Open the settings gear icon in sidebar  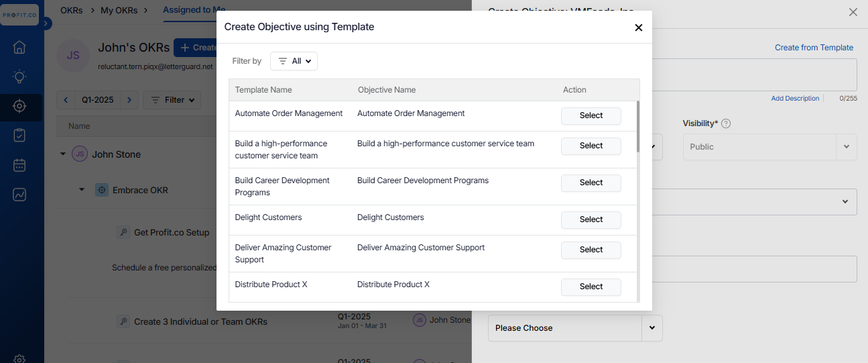(19, 359)
